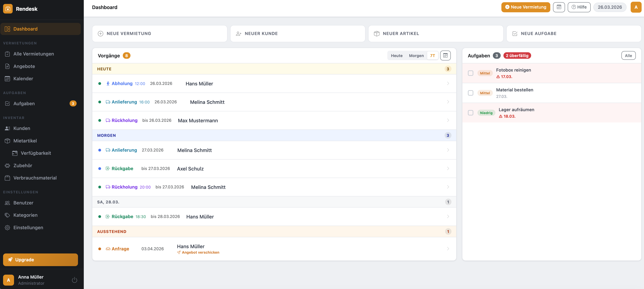Go to Mietartikel inventory page
The image size is (644, 289).
pyautogui.click(x=25, y=141)
